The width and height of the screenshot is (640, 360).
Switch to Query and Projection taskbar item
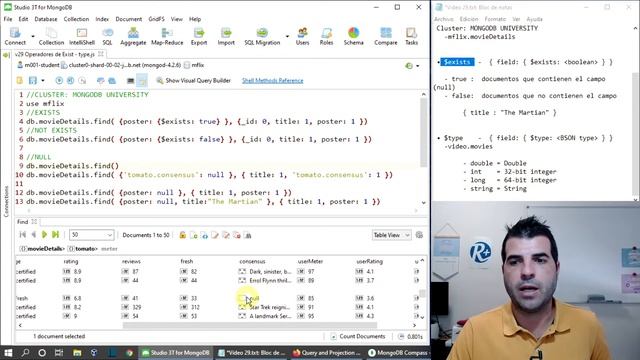(327, 353)
